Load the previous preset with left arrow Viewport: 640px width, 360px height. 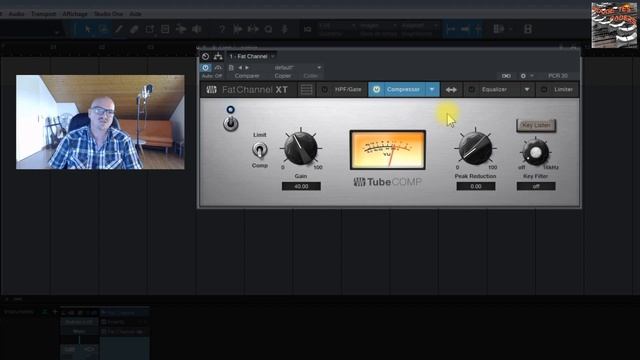240,68
